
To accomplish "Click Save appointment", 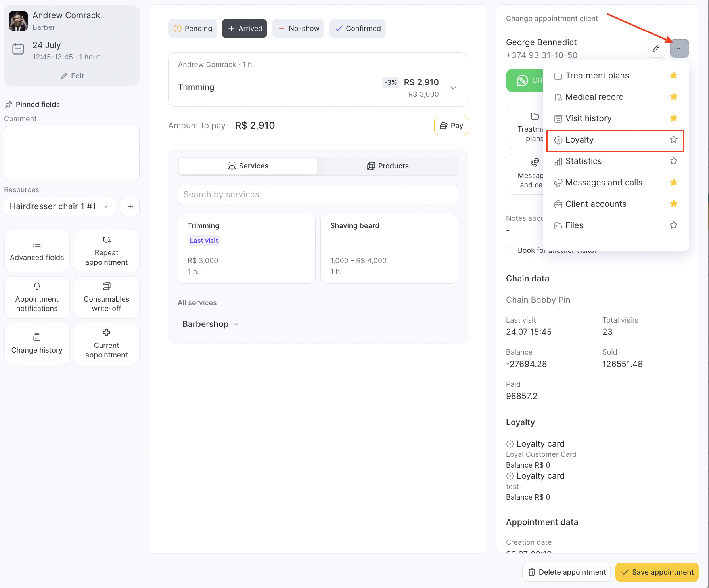I will tap(657, 572).
